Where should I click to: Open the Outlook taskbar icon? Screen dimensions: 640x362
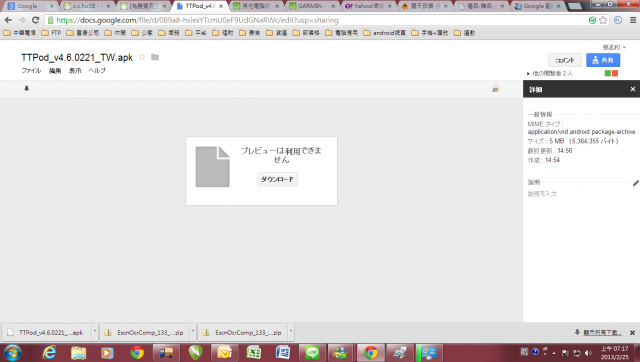224,353
